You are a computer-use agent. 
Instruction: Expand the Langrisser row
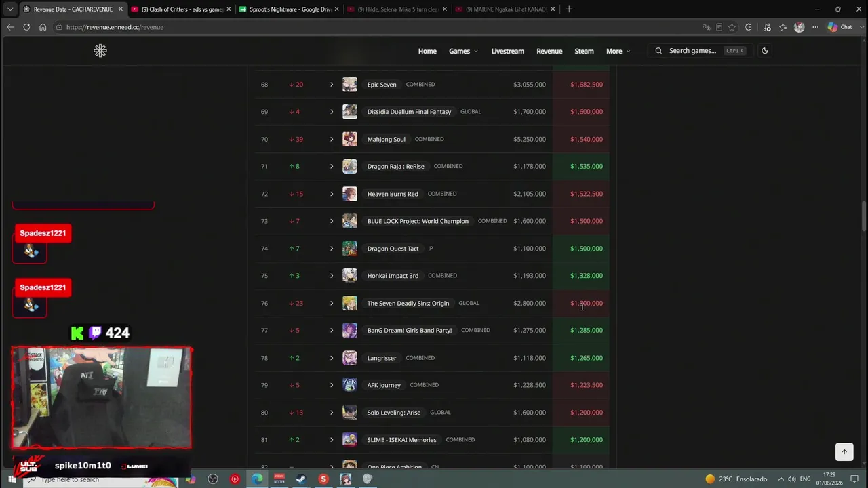tap(332, 358)
